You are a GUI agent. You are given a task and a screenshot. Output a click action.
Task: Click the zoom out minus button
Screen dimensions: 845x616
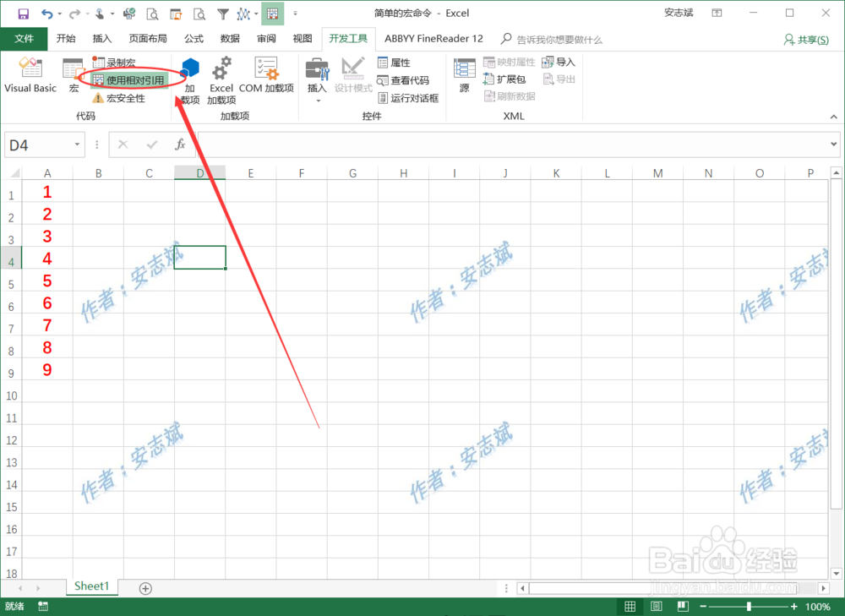coord(703,607)
